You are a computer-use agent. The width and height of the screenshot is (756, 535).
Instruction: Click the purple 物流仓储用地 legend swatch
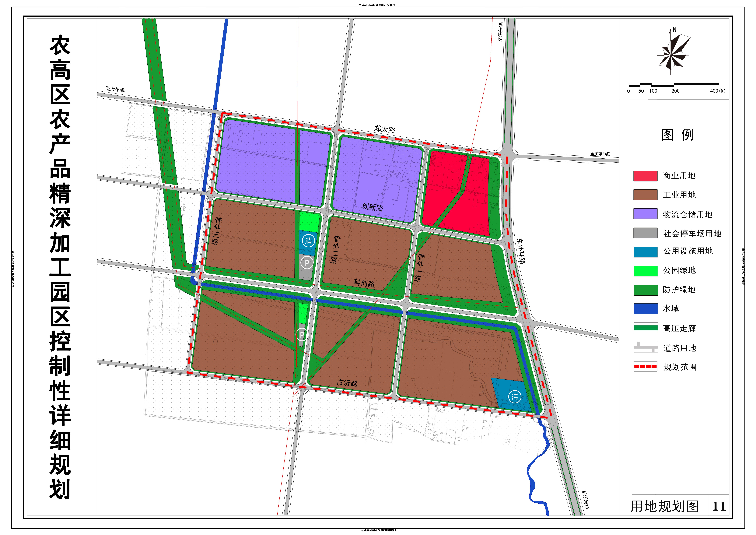645,214
